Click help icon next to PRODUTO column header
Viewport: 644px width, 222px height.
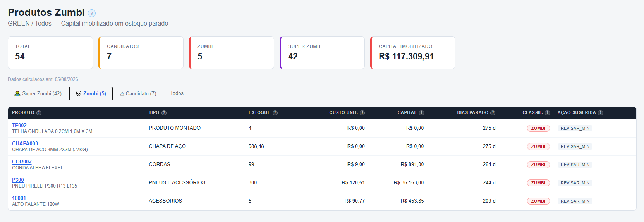coord(39,113)
